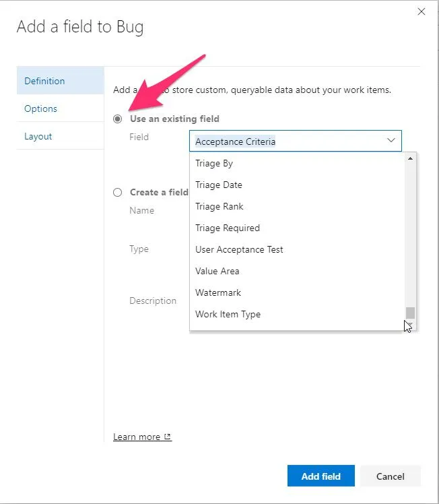Select Watermark field option
Viewport: 439px width, 504px height.
click(218, 292)
